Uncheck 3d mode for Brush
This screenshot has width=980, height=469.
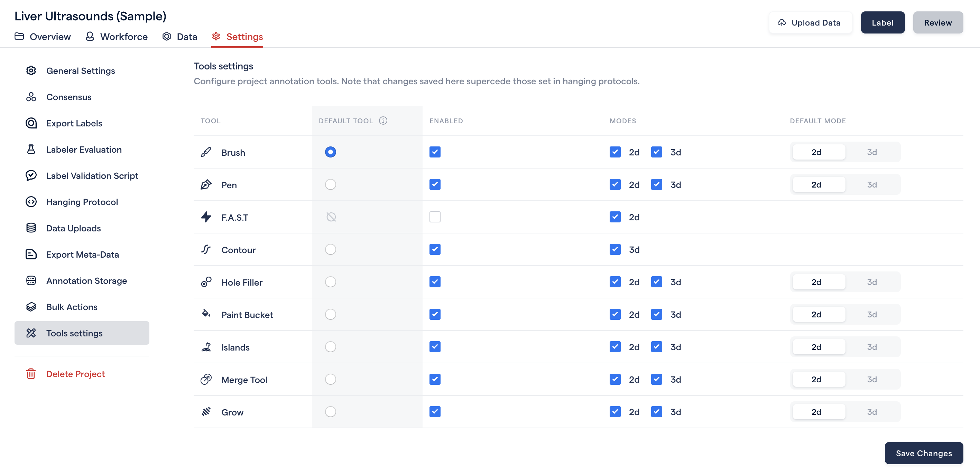pyautogui.click(x=657, y=152)
